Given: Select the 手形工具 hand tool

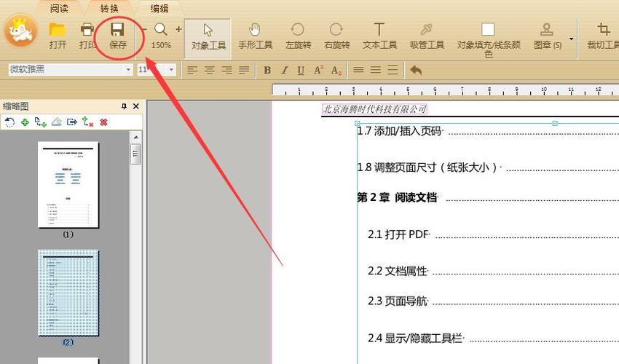Looking at the screenshot, I should pos(255,36).
